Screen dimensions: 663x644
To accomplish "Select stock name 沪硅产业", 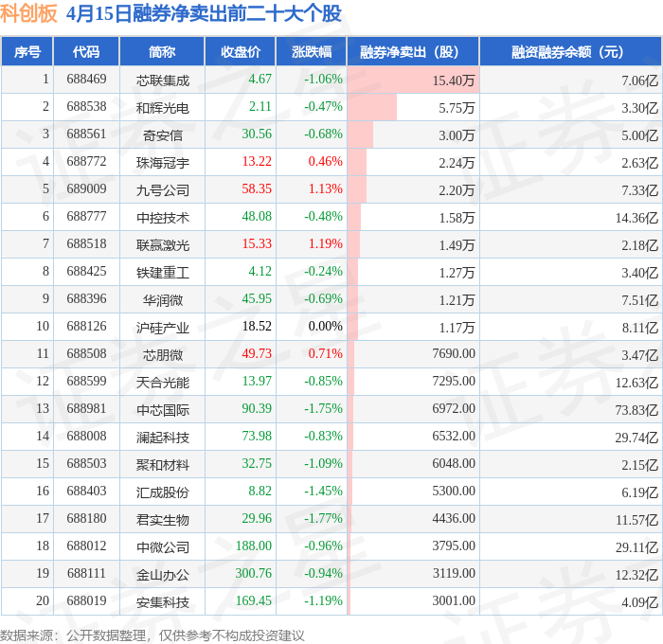I will 162,328.
